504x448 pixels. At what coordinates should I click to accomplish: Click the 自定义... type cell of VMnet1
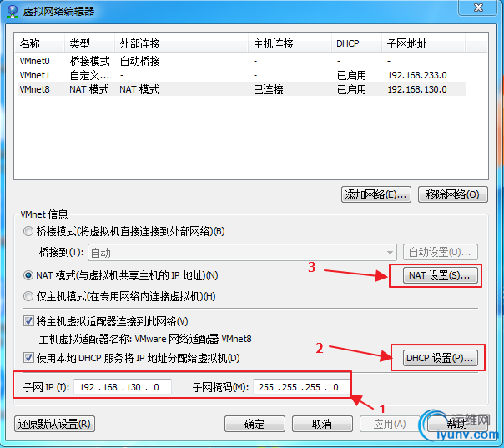tap(89, 75)
